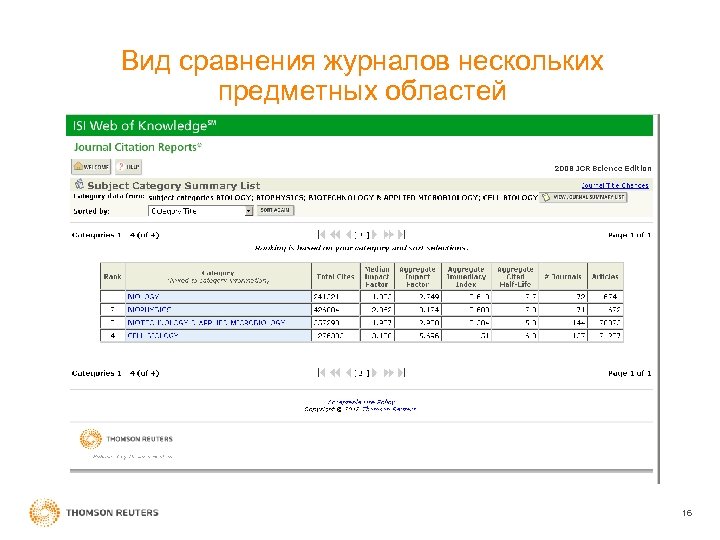Select the Total Cites cell for BIOLOGY
This screenshot has height=540, width=720.
pos(336,297)
